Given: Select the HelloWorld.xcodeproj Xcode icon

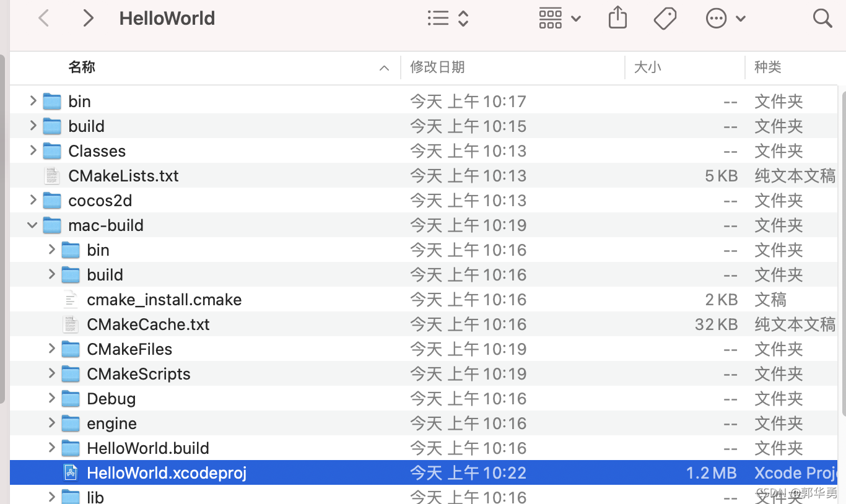Looking at the screenshot, I should 71,473.
